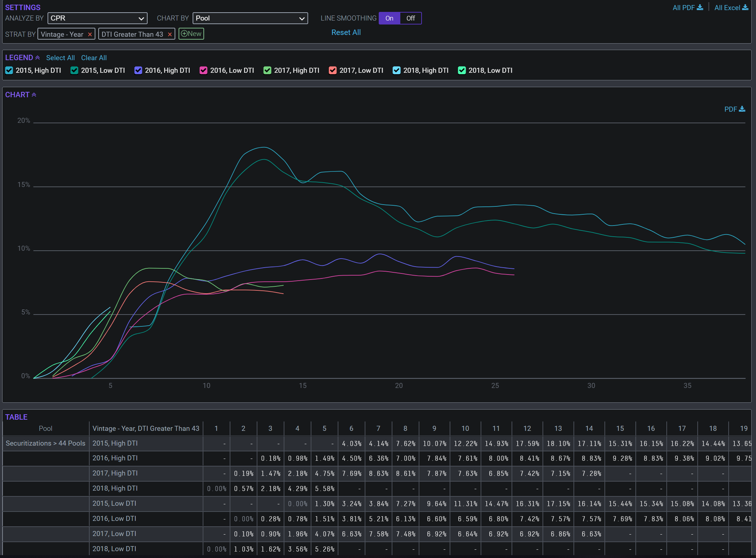The height and width of the screenshot is (558, 756).
Task: Click Securitizations > 44 Pools table cell
Action: (x=45, y=443)
